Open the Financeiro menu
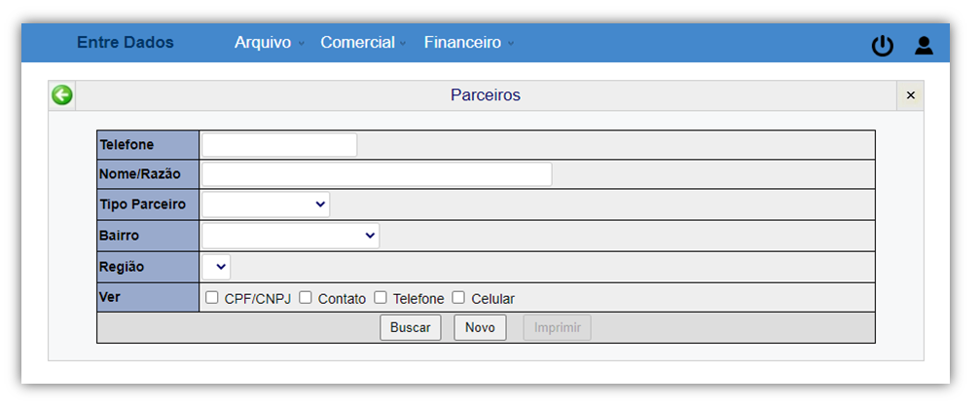Viewport: 980px width, 409px height. tap(469, 43)
